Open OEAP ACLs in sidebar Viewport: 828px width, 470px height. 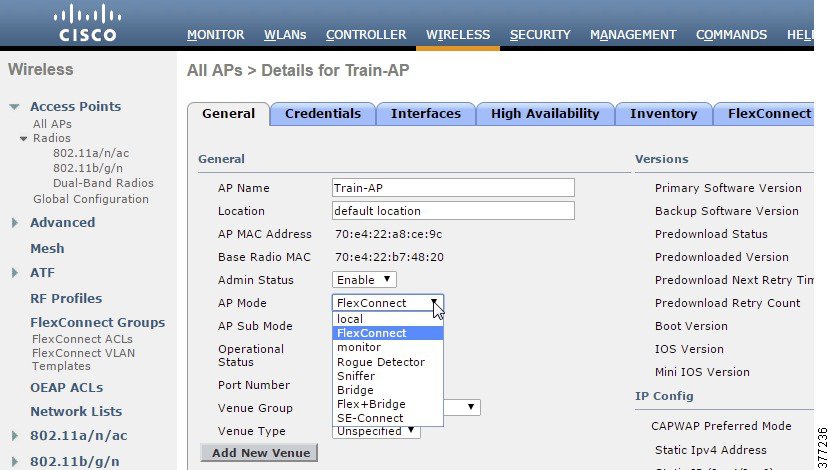(67, 388)
